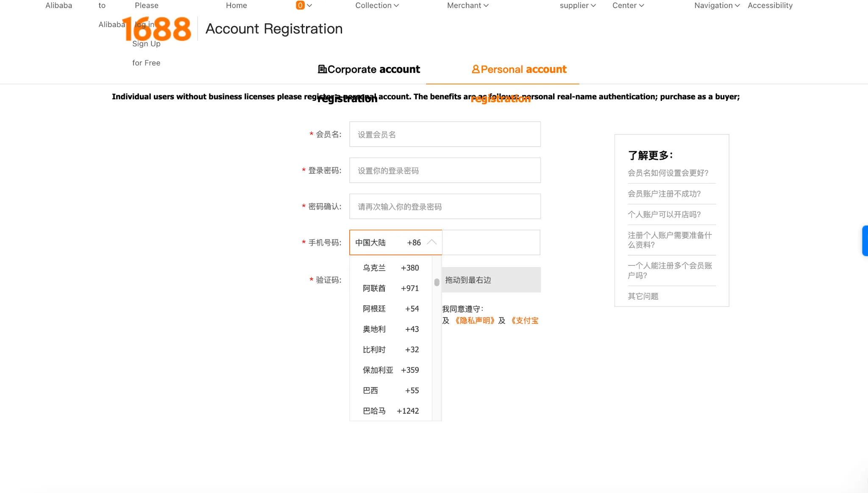Click the orange 0 notification badge

[x=300, y=6]
